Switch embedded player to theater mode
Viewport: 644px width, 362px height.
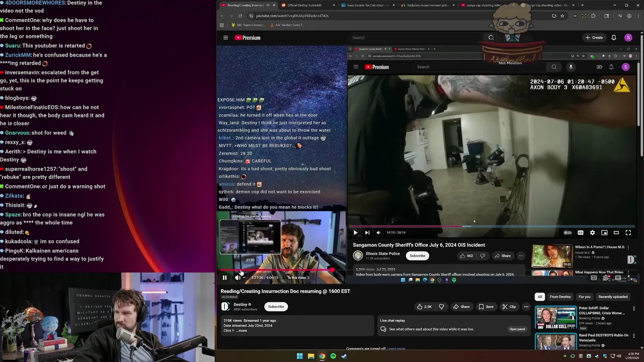click(616, 233)
